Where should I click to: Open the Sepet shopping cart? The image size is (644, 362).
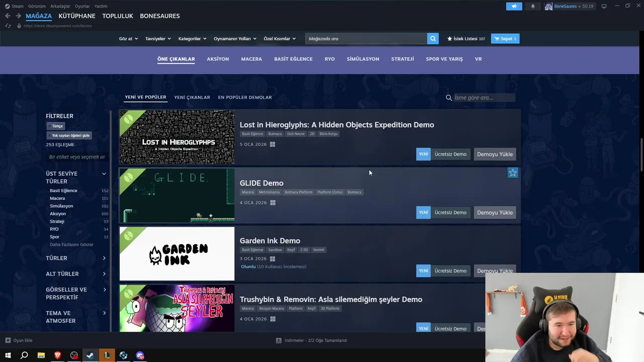505,39
